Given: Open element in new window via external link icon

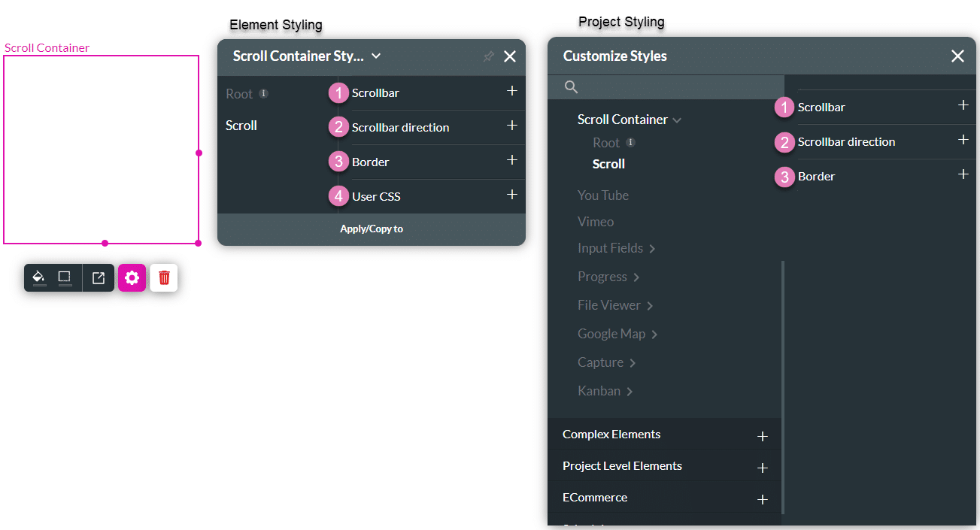Looking at the screenshot, I should tap(98, 277).
